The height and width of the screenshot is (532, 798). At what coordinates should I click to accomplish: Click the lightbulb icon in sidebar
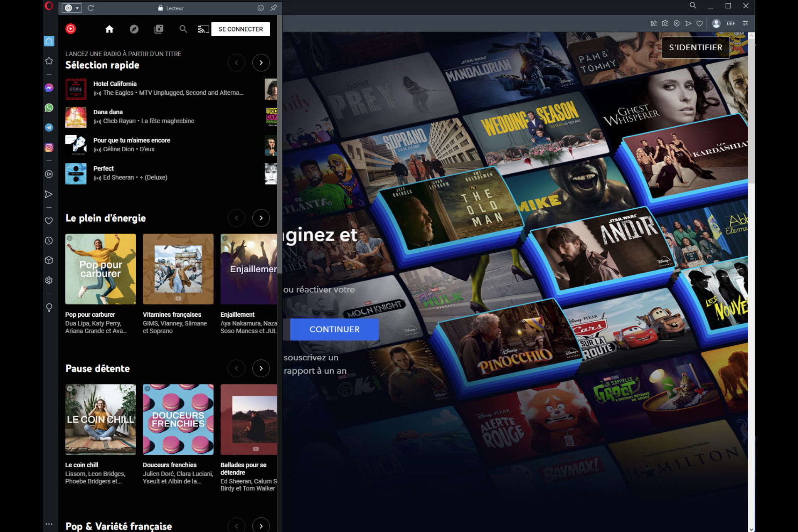tap(49, 307)
